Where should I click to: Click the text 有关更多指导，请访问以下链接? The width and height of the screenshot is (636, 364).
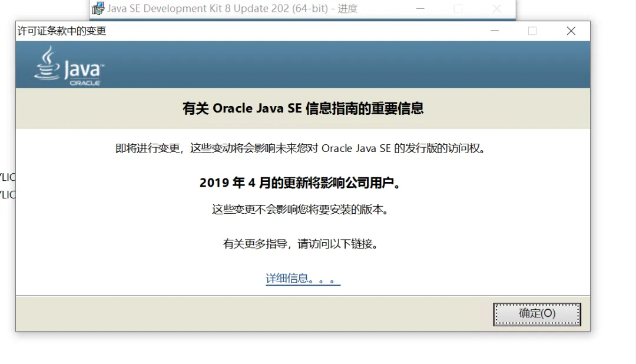point(300,244)
